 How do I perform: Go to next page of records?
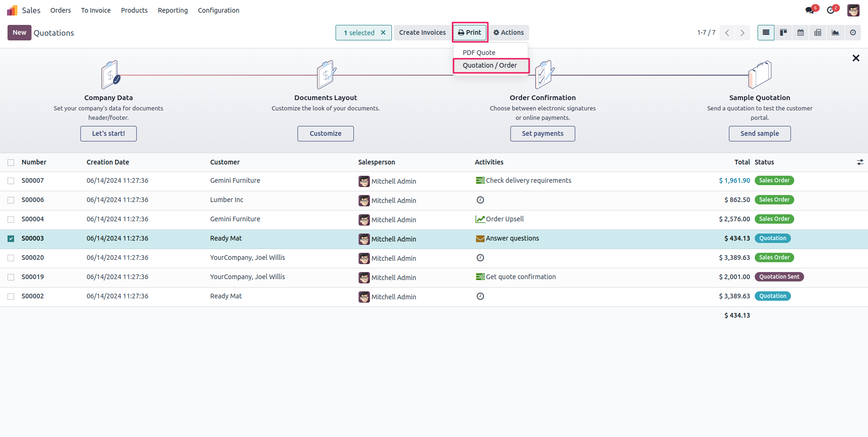(743, 32)
